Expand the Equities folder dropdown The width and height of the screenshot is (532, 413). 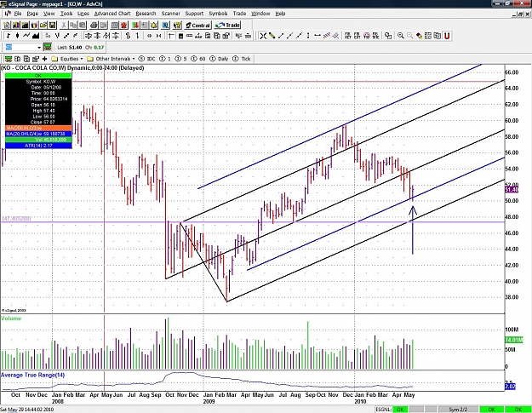[67, 59]
